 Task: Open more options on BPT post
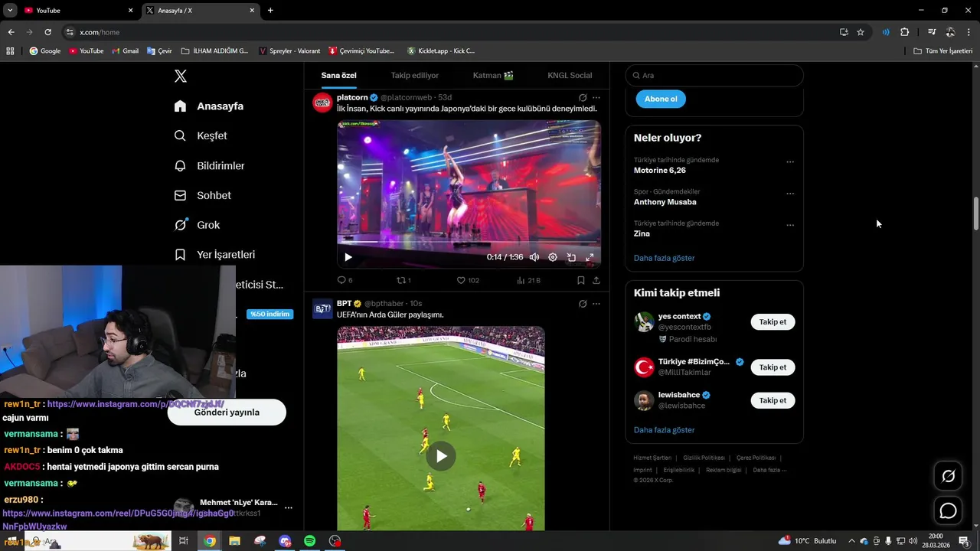pyautogui.click(x=596, y=304)
